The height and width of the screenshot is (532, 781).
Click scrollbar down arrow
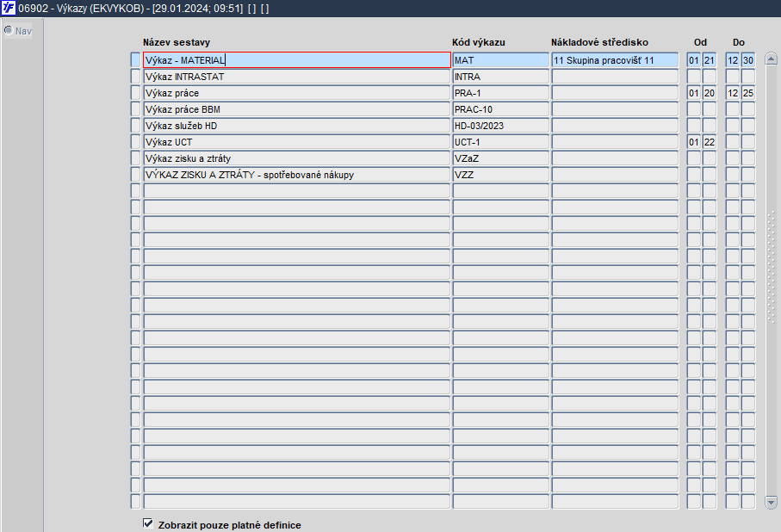tap(771, 502)
